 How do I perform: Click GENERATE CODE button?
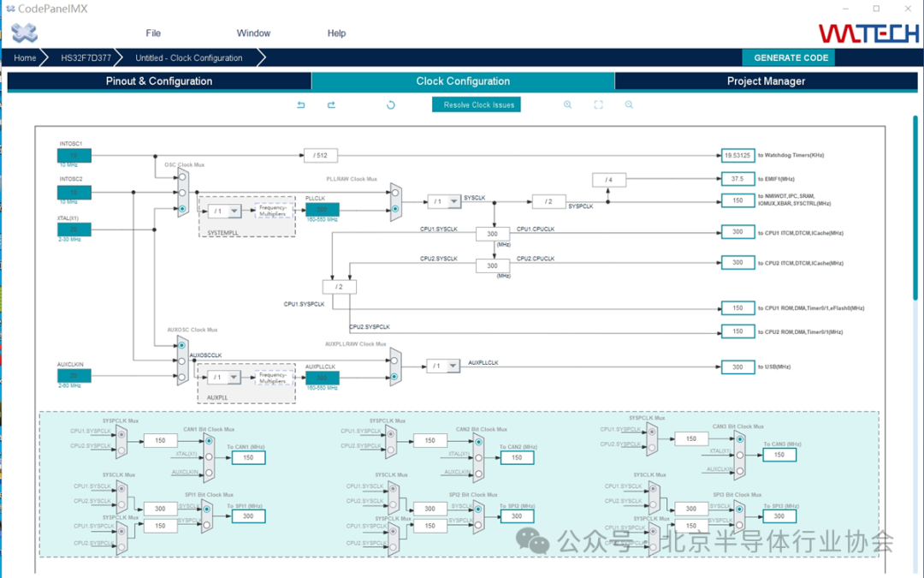point(789,58)
